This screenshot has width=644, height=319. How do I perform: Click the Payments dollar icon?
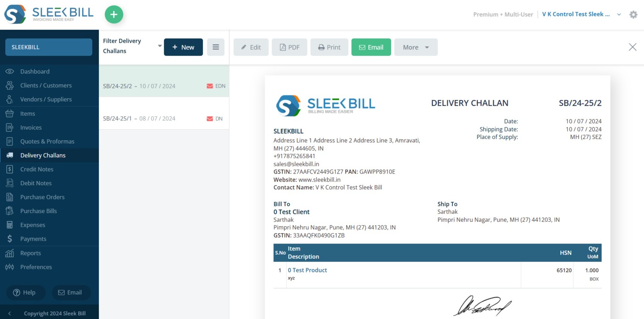coord(10,239)
